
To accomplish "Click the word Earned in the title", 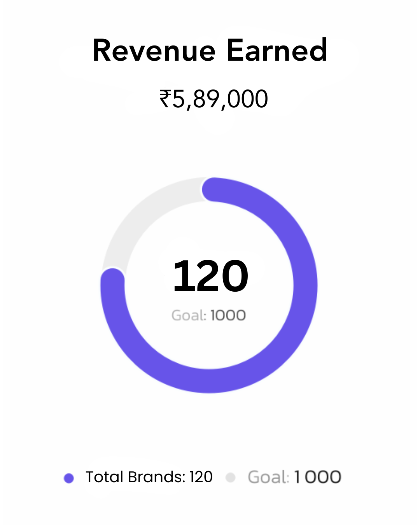I will tap(277, 51).
